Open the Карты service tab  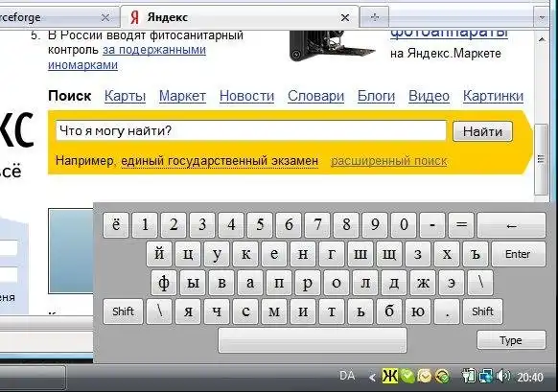point(125,96)
